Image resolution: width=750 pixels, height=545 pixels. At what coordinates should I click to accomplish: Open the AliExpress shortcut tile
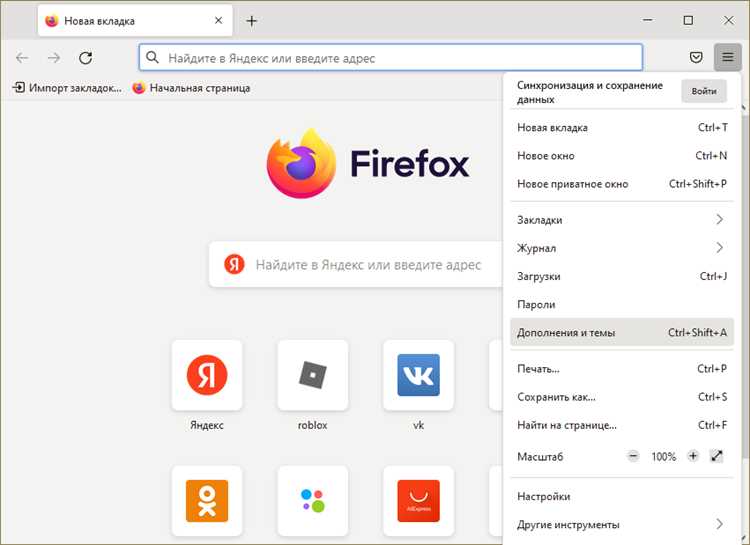pos(419,501)
